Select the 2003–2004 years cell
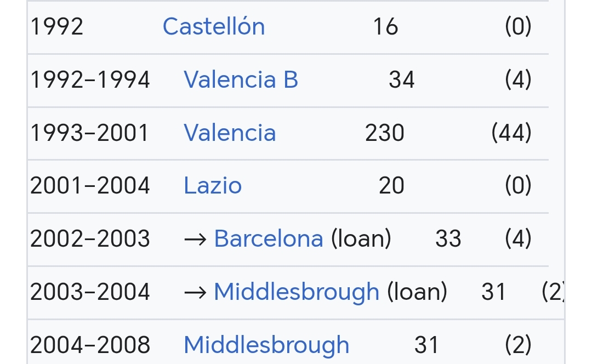 coord(90,292)
